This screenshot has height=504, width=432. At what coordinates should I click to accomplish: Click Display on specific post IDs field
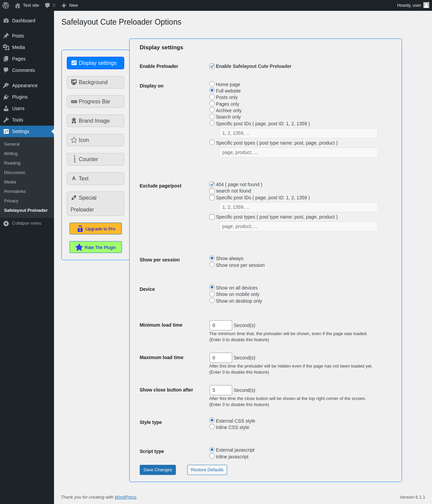(x=298, y=133)
